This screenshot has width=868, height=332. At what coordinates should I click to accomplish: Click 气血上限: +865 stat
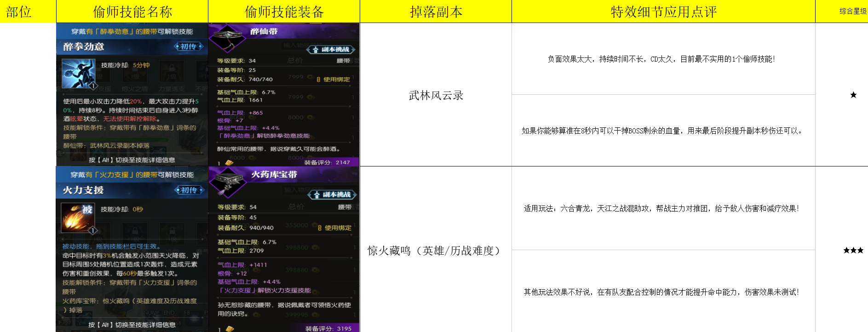(240, 113)
